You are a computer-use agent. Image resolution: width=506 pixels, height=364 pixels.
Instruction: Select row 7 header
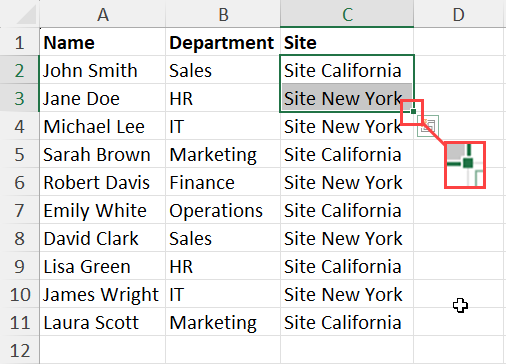click(20, 210)
